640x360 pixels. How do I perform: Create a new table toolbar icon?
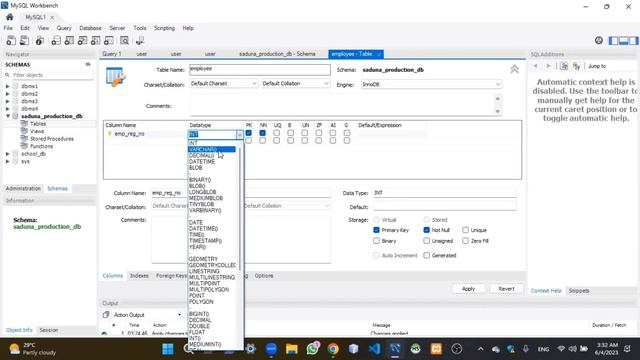point(69,40)
